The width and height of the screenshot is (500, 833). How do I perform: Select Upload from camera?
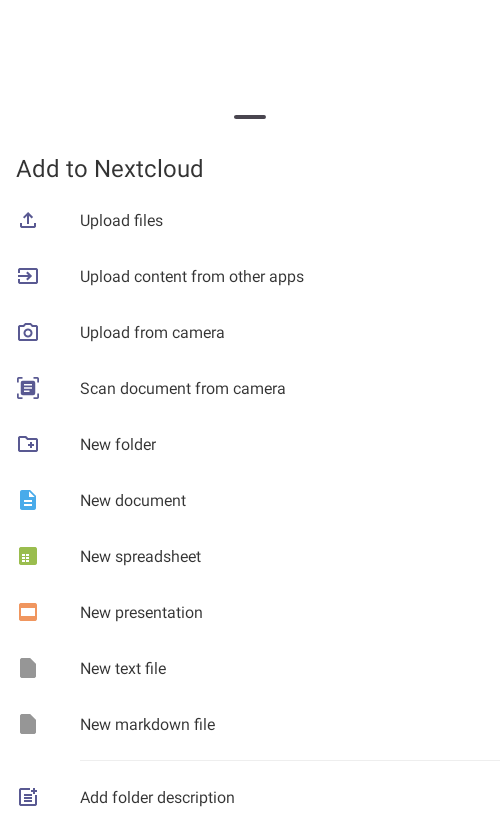(x=250, y=333)
